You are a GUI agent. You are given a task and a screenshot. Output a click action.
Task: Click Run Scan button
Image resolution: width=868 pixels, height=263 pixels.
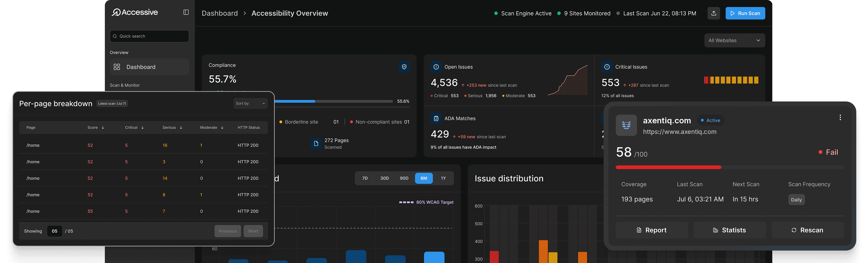[x=745, y=13]
